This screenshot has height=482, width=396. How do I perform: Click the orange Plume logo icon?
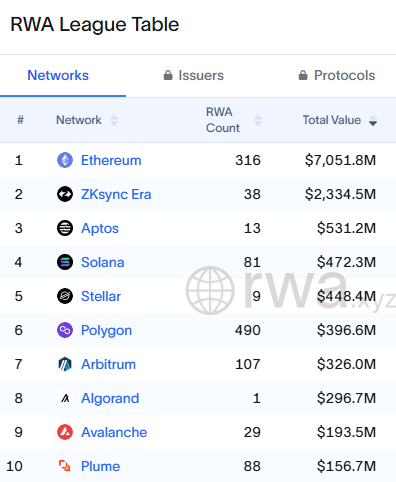point(65,466)
